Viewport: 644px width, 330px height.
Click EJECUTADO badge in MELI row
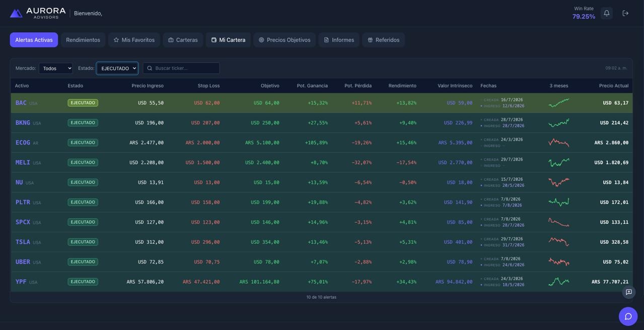tap(83, 162)
